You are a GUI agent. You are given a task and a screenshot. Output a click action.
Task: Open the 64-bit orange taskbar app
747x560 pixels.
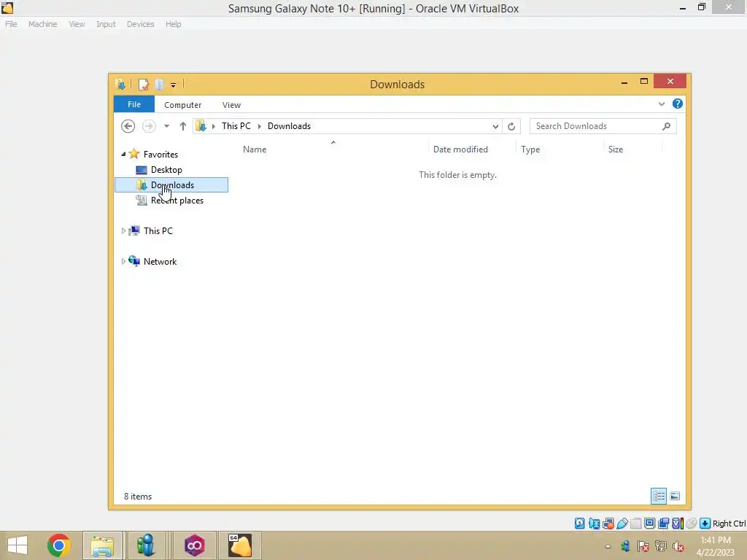239,545
